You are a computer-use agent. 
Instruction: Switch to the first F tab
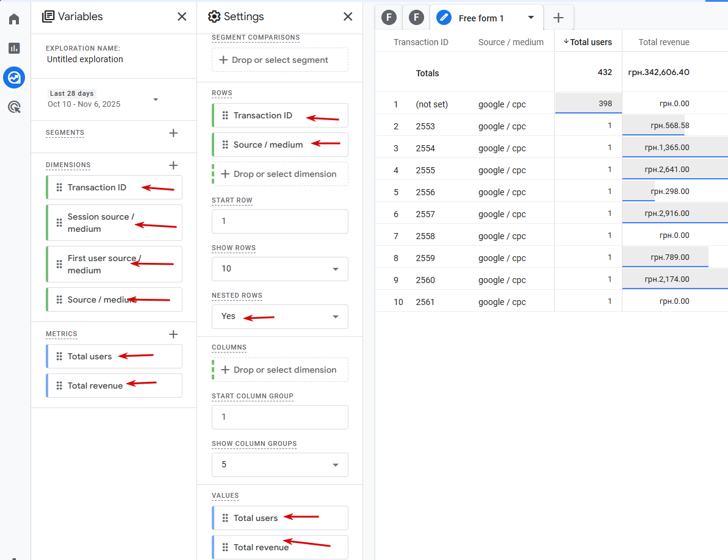(389, 18)
